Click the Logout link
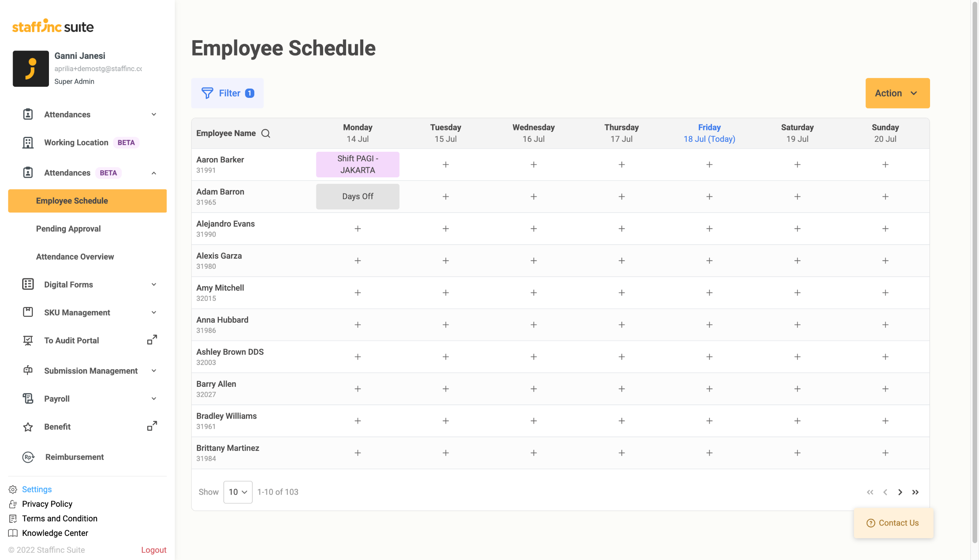Viewport: 979px width, 560px height. click(153, 550)
